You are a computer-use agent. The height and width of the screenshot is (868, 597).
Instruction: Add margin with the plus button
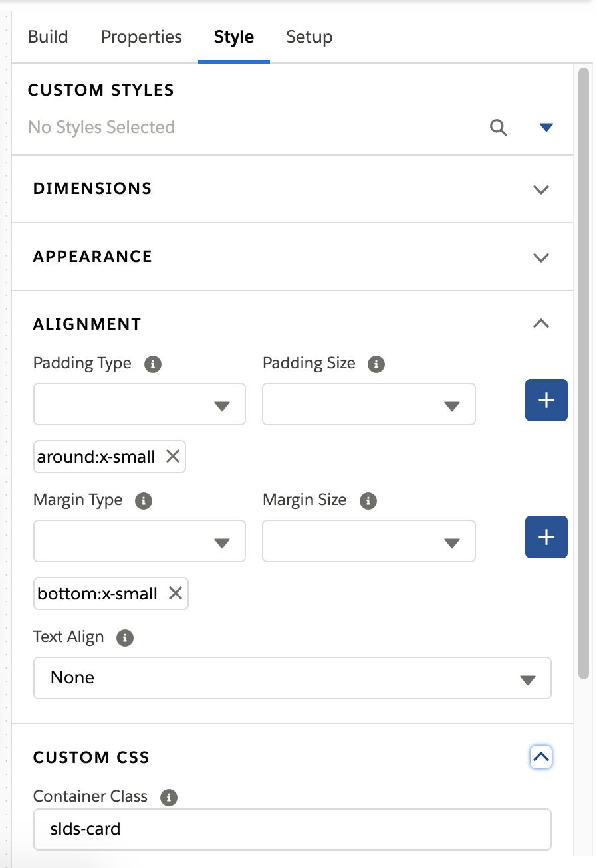click(x=546, y=537)
